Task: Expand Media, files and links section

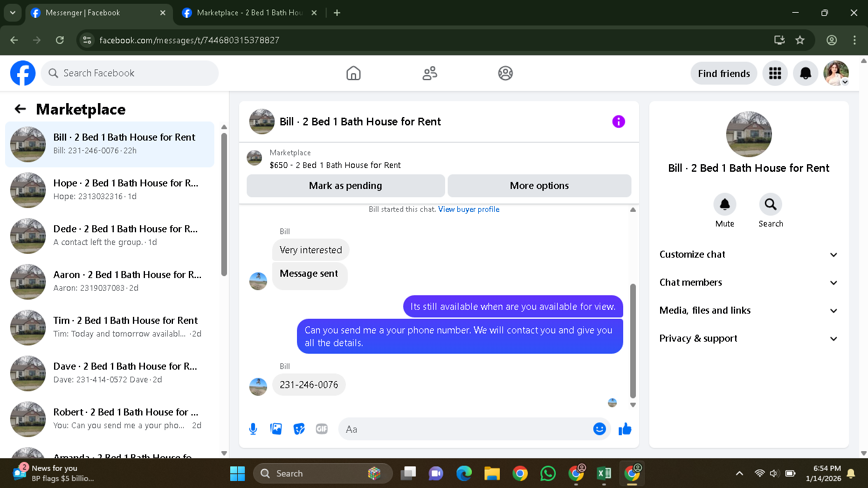Action: click(749, 310)
